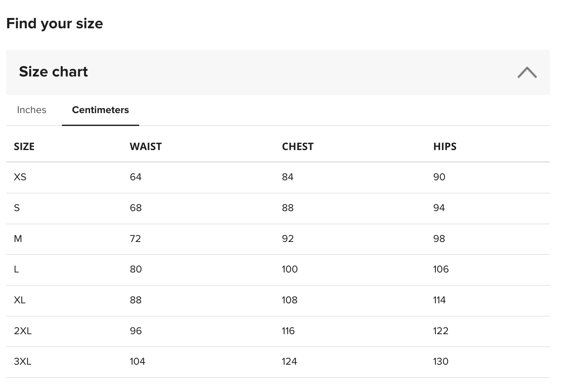Click the chest value 100 for L
This screenshot has width=561, height=392.
290,269
